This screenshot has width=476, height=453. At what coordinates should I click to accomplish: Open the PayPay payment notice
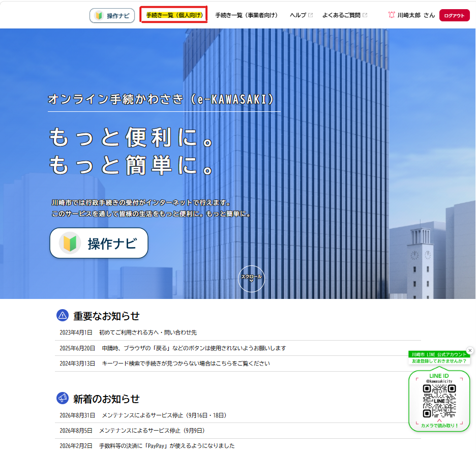(x=167, y=446)
